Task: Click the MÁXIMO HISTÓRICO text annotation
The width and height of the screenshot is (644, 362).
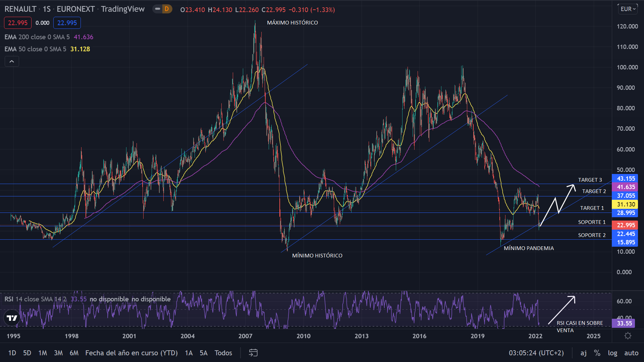Action: [x=292, y=22]
